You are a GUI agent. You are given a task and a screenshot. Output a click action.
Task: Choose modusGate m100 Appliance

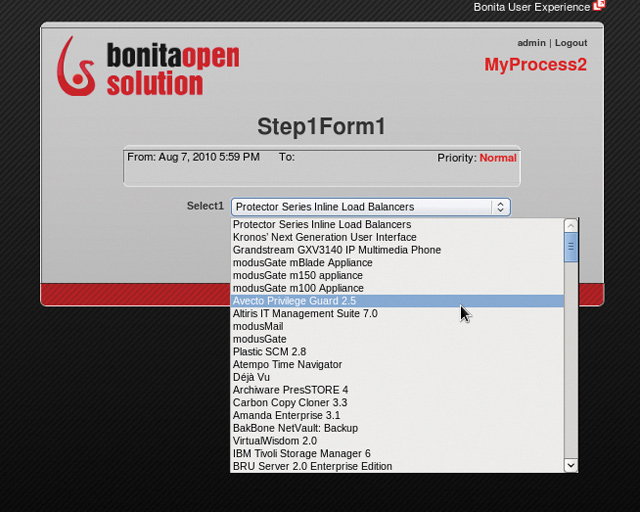coord(397,288)
